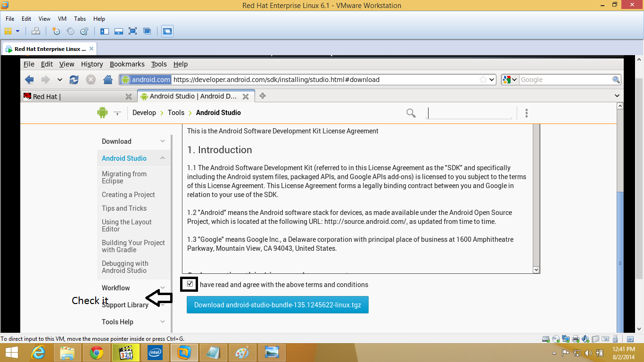Open VMware File menu
The width and height of the screenshot is (644, 362).
pyautogui.click(x=10, y=19)
